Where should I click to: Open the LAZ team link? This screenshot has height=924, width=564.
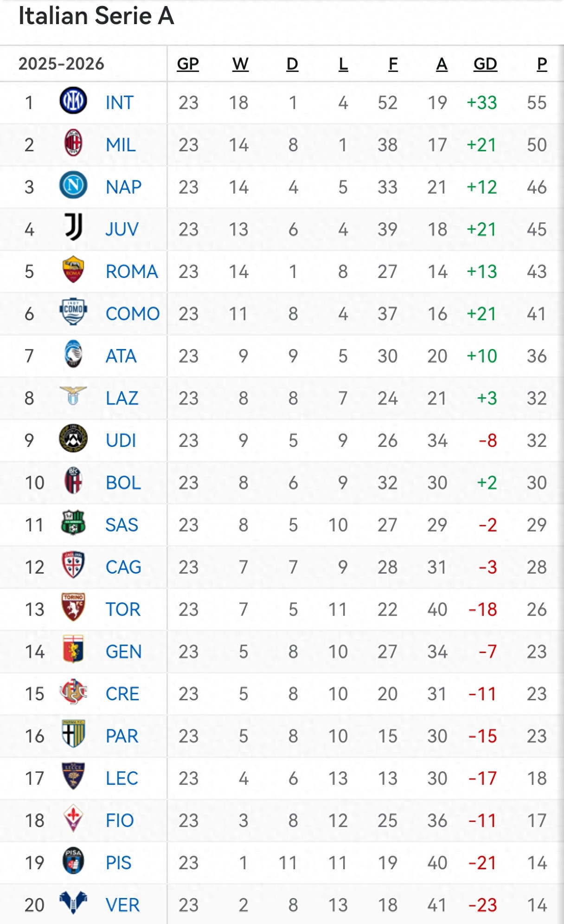pyautogui.click(x=122, y=398)
